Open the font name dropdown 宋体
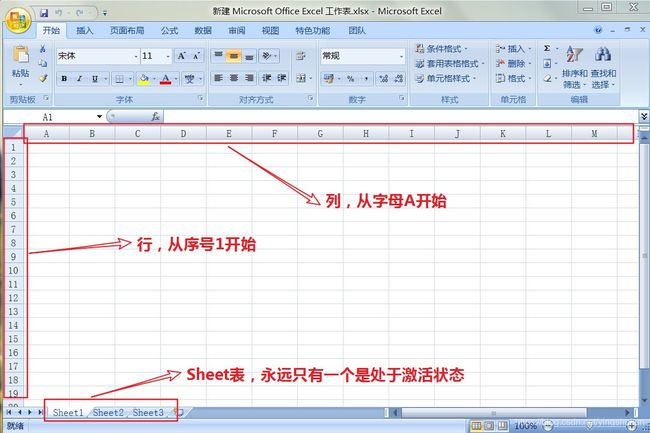Screen dimensions: 650x433 pyautogui.click(x=136, y=56)
